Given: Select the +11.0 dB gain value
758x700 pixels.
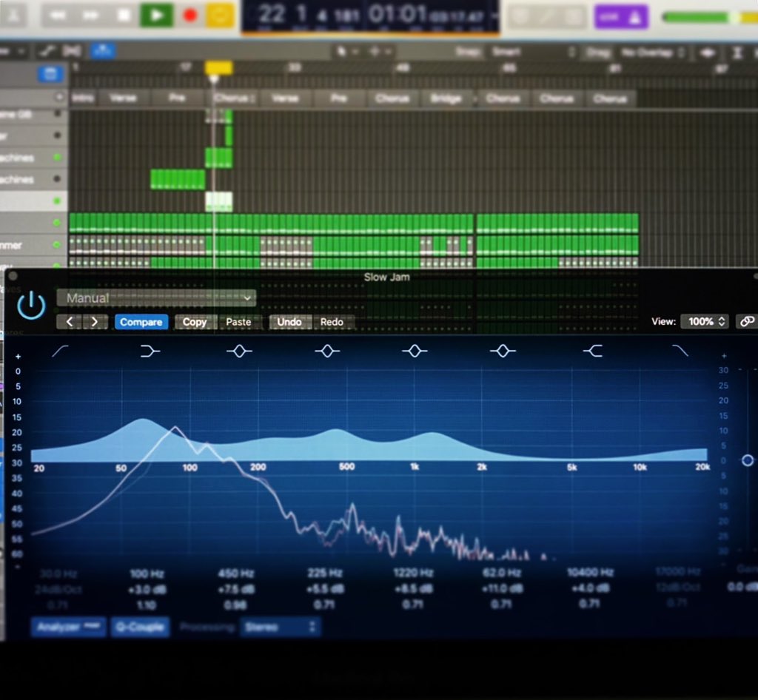Looking at the screenshot, I should pyautogui.click(x=501, y=588).
